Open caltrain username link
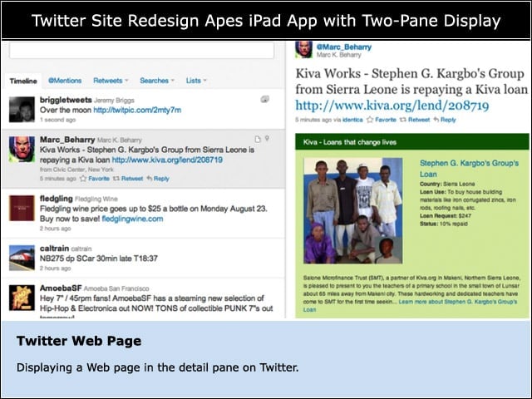The width and height of the screenshot is (532, 399). click(54, 249)
